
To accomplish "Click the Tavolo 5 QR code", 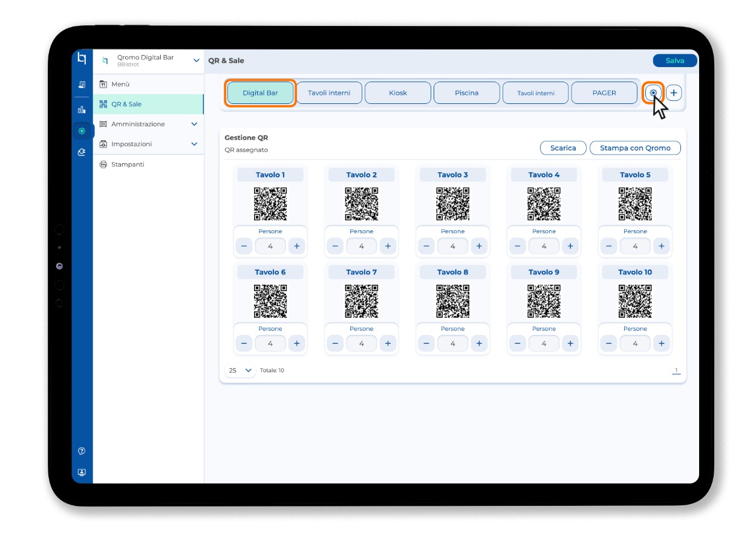I will coord(635,204).
